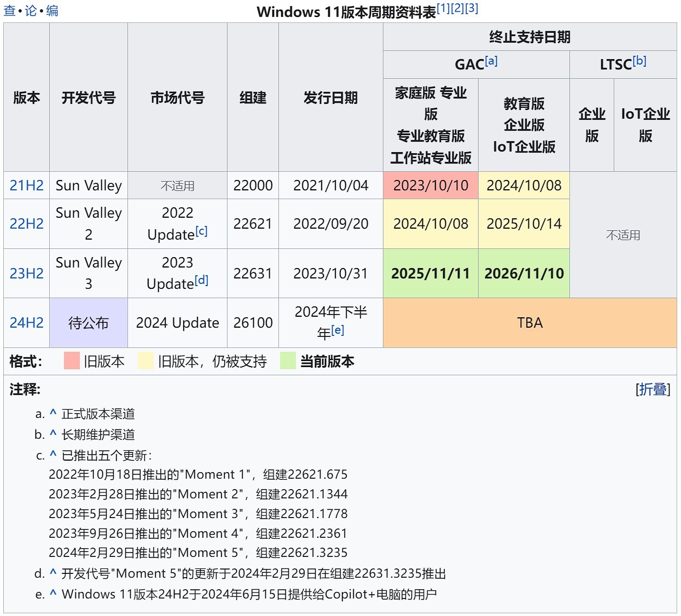Click the Moment 4 build 22621.2361 line
The width and height of the screenshot is (681, 616).
click(x=198, y=533)
